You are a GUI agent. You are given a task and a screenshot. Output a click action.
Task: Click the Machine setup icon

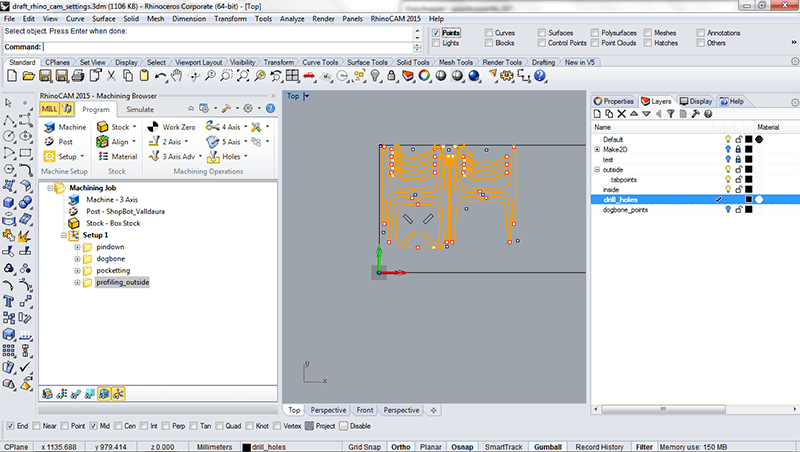(50, 127)
